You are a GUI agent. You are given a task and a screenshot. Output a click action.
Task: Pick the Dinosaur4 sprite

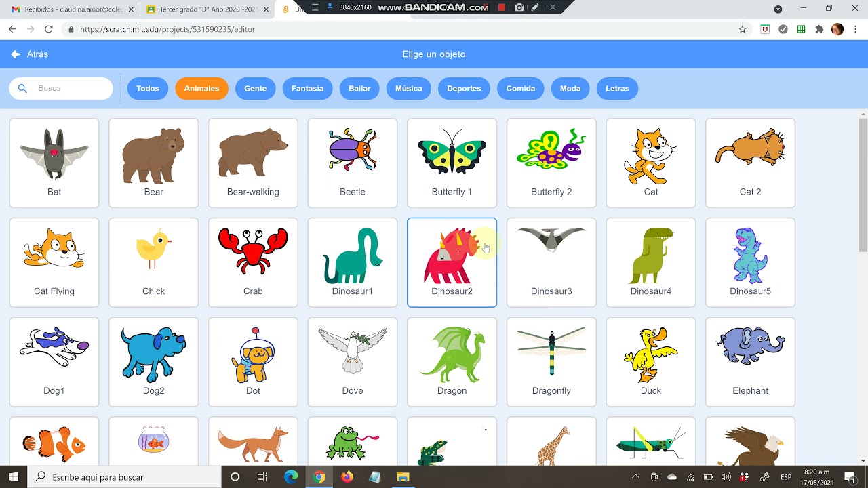pos(651,262)
